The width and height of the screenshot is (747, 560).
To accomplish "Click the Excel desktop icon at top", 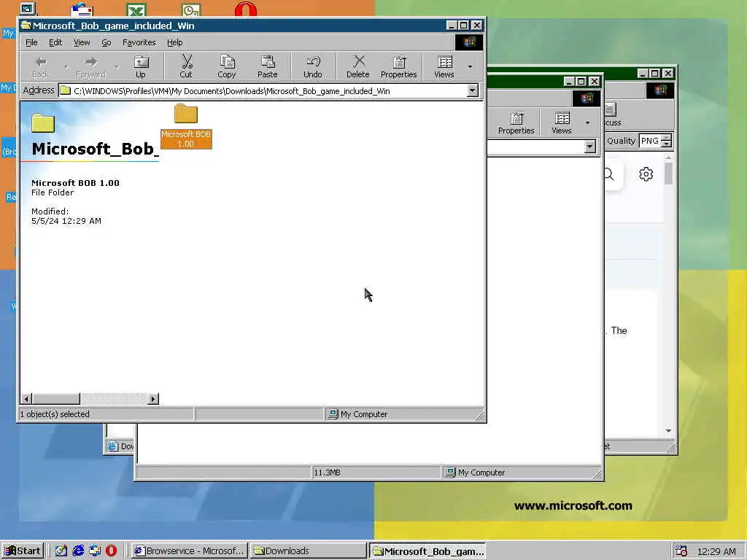I will (136, 9).
